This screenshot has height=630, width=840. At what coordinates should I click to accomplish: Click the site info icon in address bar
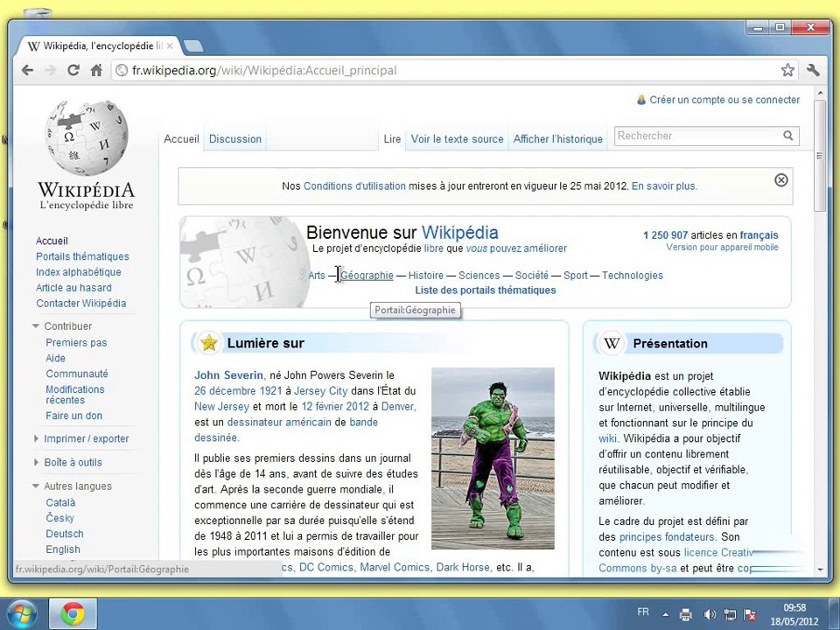122,70
